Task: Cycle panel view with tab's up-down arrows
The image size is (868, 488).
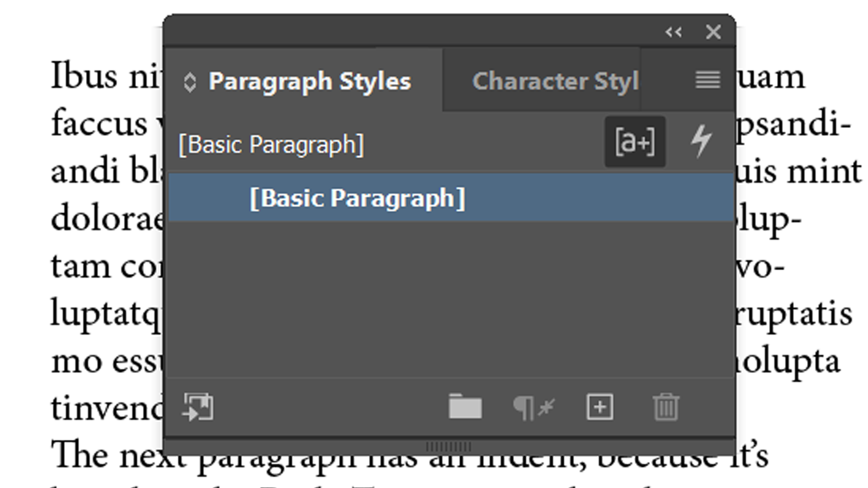Action: (x=190, y=83)
